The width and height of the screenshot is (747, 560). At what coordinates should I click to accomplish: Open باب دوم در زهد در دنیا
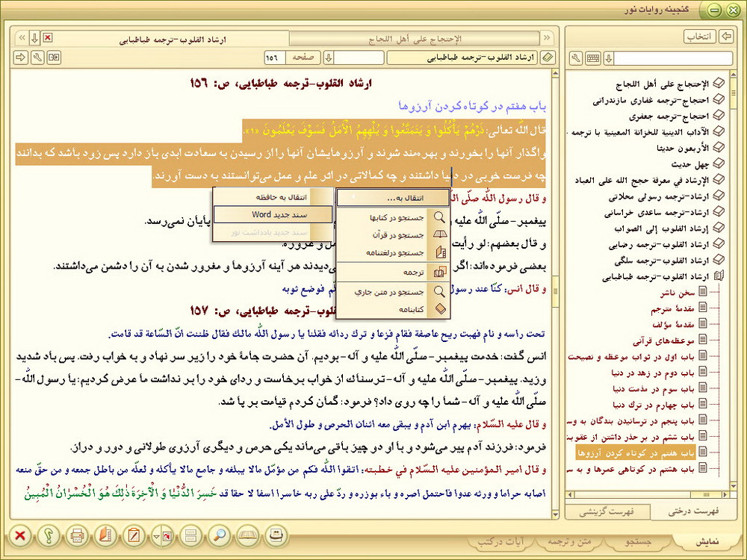(653, 373)
